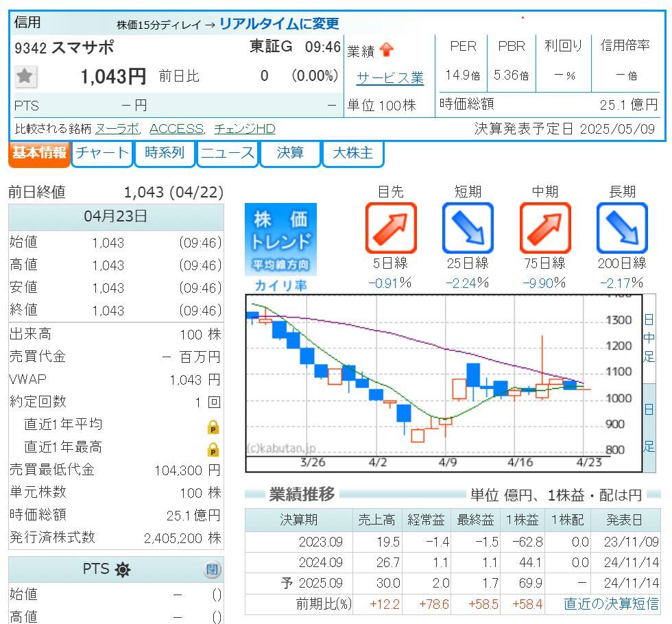Click the 単位 100株 text
The height and width of the screenshot is (624, 672).
(x=381, y=106)
